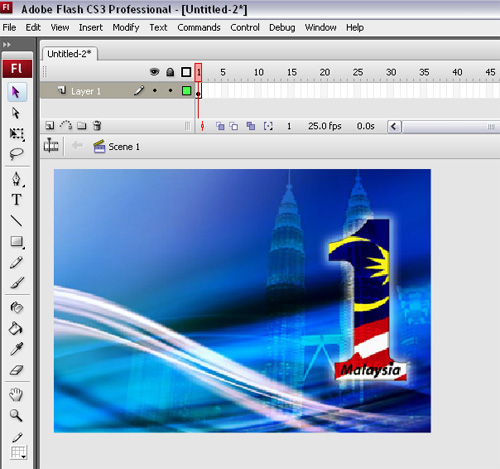Open the Insert menu

click(x=91, y=27)
